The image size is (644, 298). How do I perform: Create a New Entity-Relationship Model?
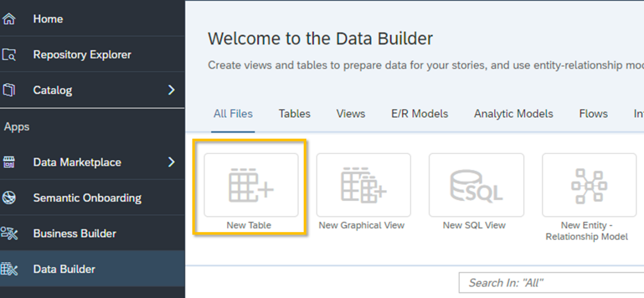point(588,184)
